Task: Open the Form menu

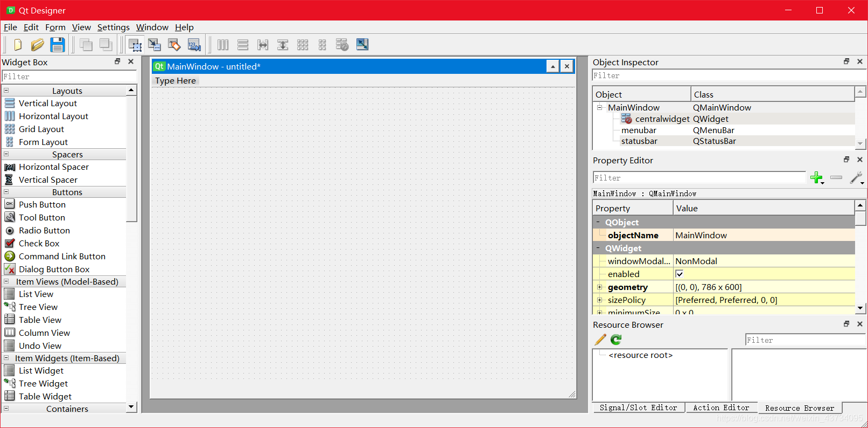Action: (55, 27)
